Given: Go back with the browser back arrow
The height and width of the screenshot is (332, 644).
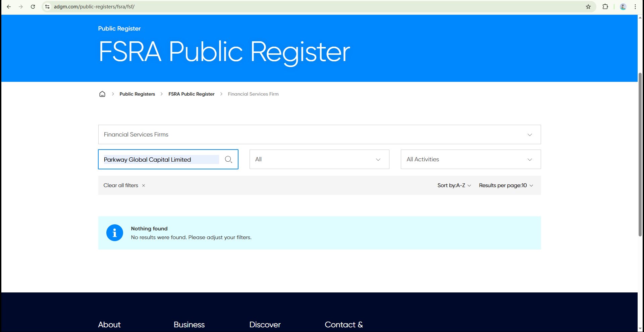Looking at the screenshot, I should tap(9, 7).
